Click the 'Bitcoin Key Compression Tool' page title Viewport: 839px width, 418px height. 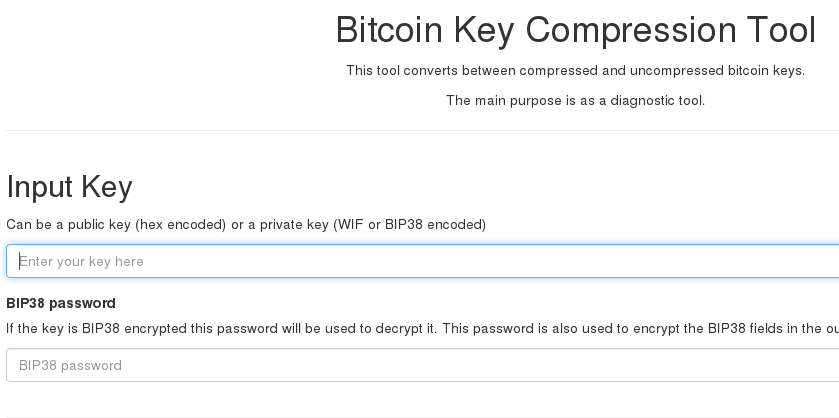click(x=575, y=31)
